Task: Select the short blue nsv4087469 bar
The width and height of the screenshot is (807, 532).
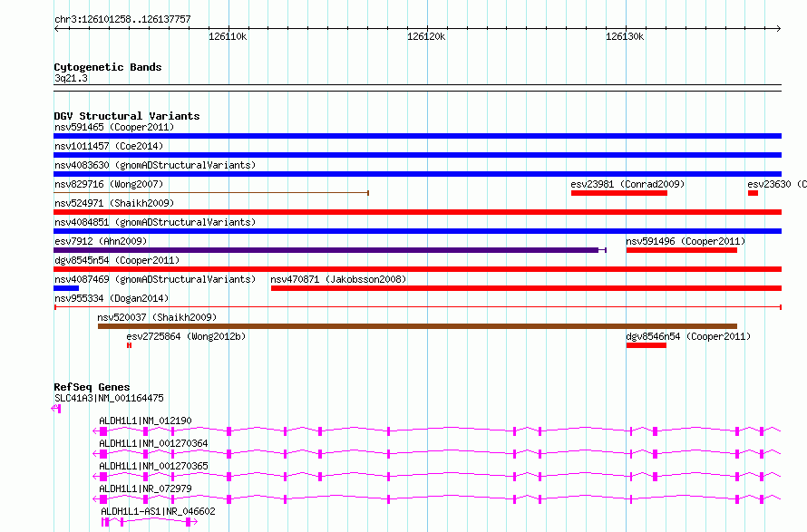Action: pos(66,288)
